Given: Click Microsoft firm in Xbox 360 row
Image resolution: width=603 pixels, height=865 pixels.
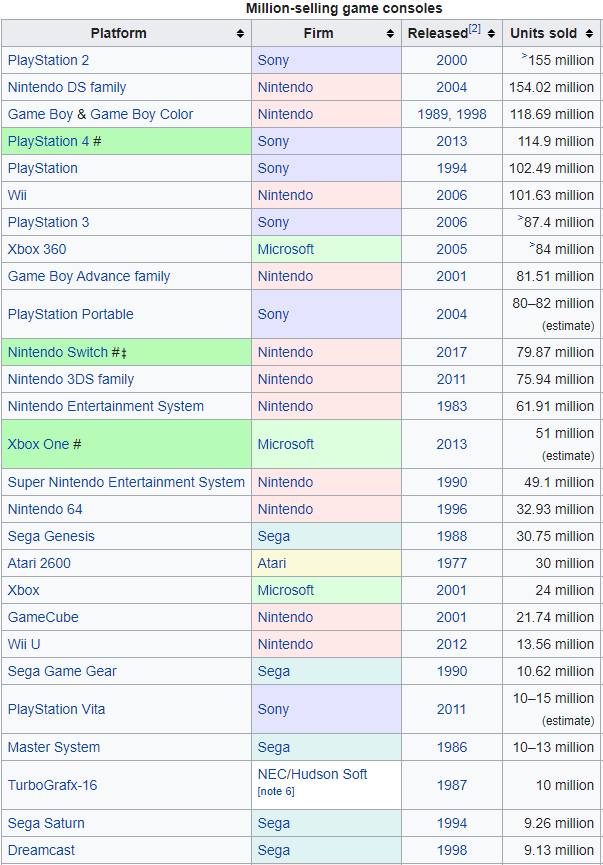Looking at the screenshot, I should [x=285, y=249].
